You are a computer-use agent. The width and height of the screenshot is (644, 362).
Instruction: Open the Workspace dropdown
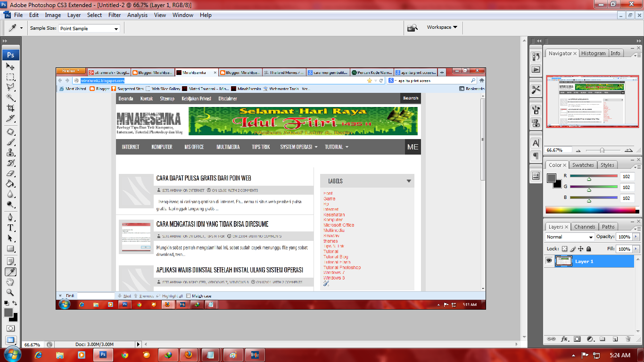click(x=442, y=27)
